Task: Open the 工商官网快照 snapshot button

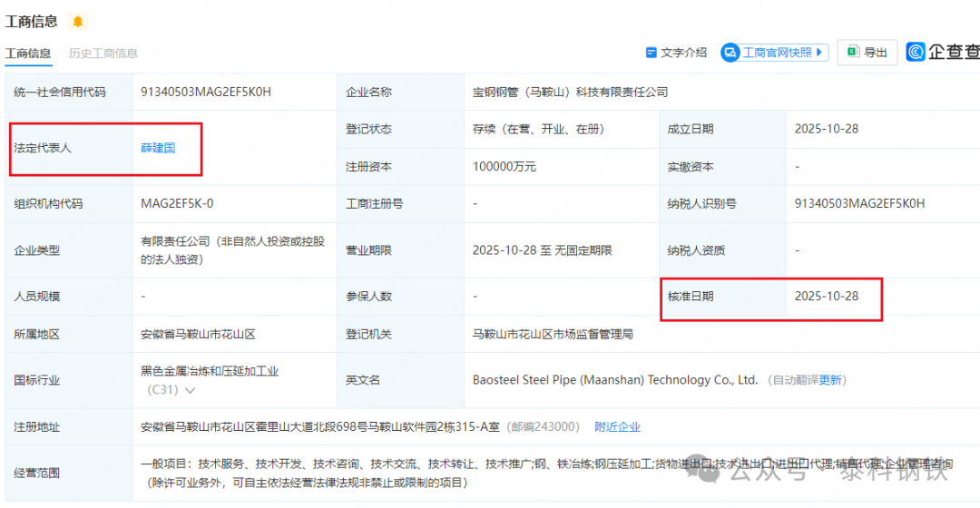Action: coord(775,53)
